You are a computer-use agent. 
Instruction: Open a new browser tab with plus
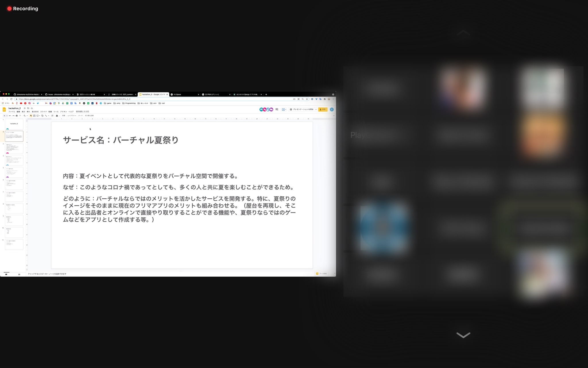tap(266, 94)
